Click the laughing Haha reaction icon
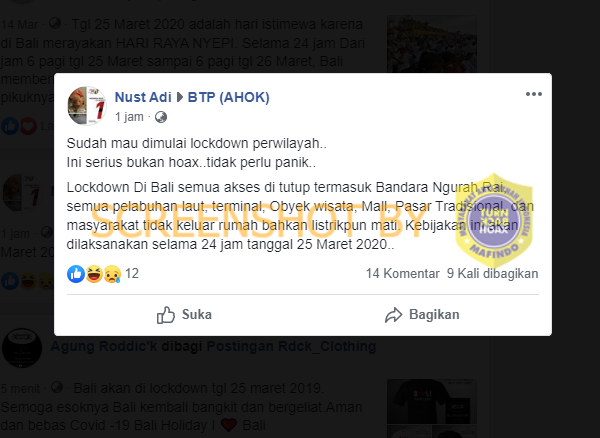600x438 pixels. point(94,274)
